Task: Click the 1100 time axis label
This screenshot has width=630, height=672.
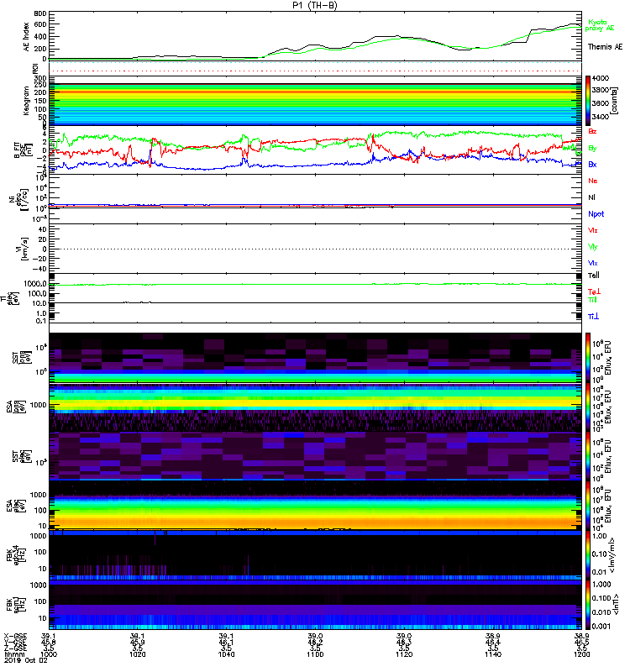Action: pyautogui.click(x=315, y=654)
